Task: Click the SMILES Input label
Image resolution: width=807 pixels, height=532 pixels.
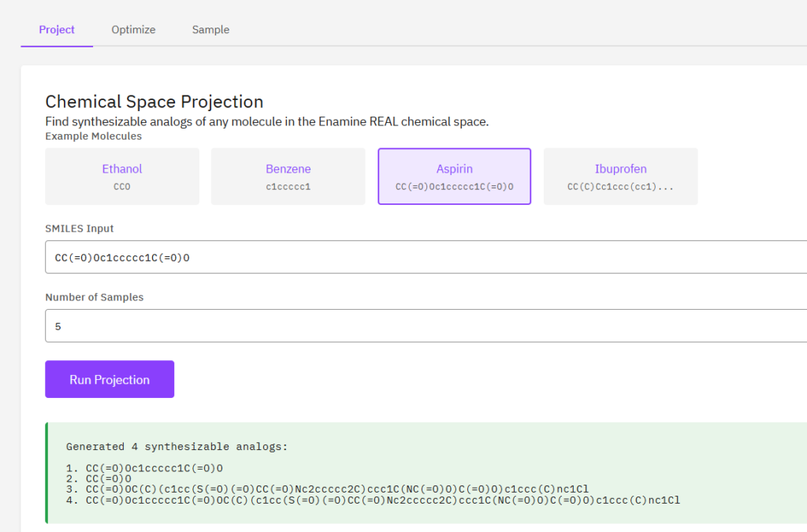Action: [x=80, y=229]
